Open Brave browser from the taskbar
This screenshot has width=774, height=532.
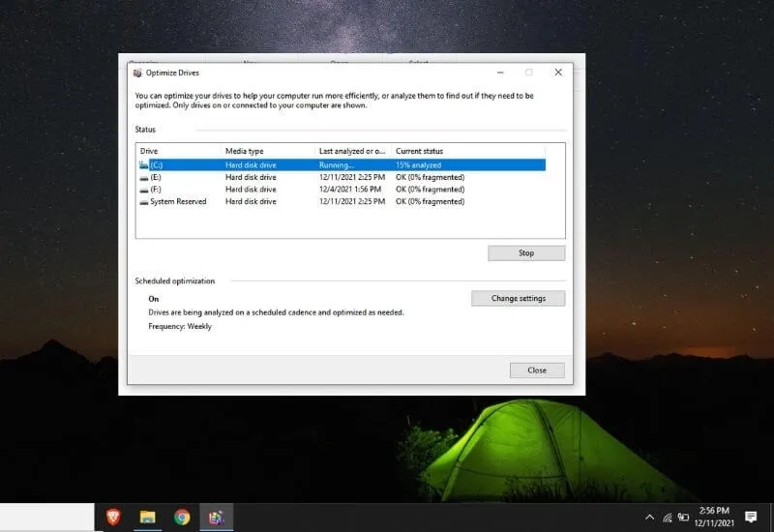pyautogui.click(x=113, y=517)
